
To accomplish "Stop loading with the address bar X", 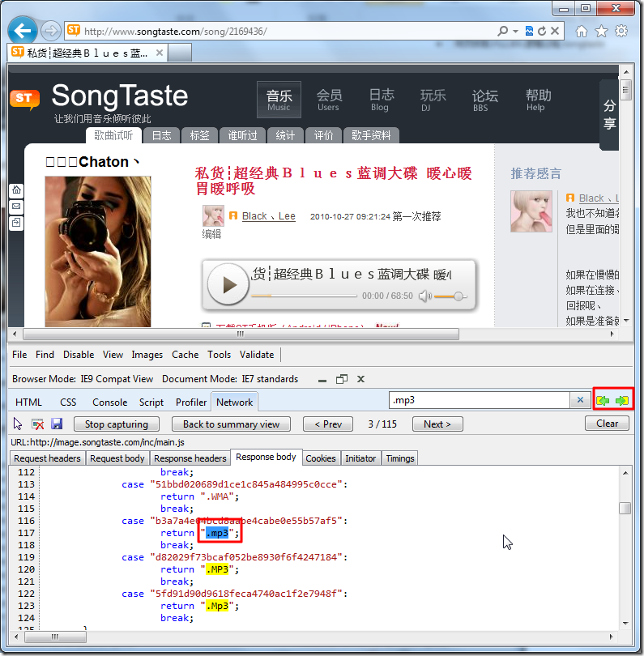I will [555, 31].
